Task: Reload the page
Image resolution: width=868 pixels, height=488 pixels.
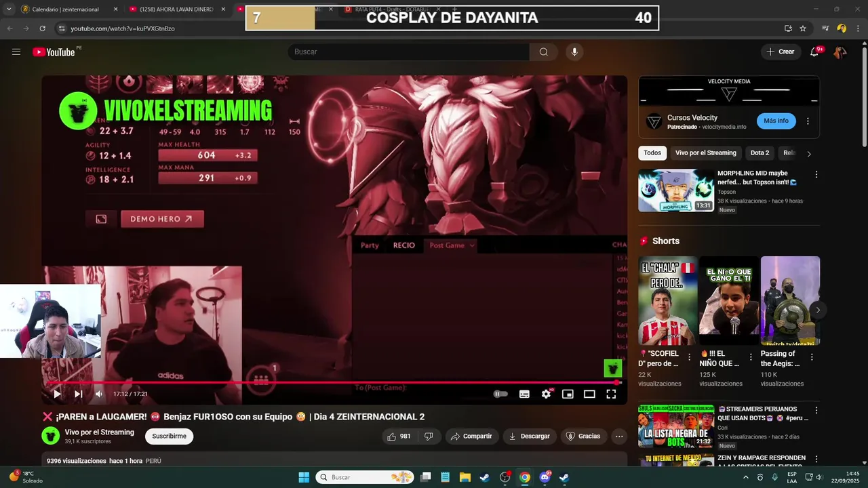Action: click(x=42, y=28)
